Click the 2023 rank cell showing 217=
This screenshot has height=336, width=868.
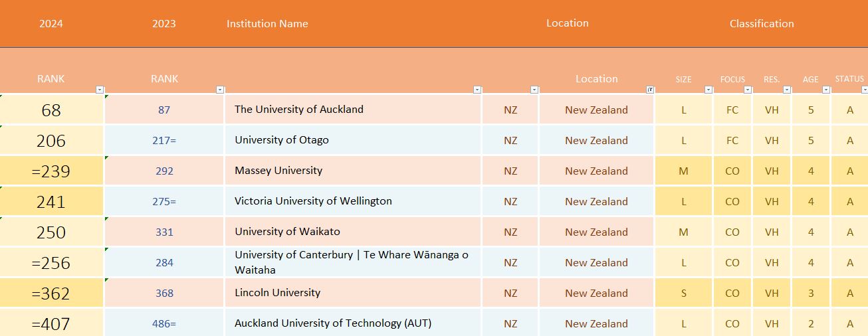pos(164,140)
